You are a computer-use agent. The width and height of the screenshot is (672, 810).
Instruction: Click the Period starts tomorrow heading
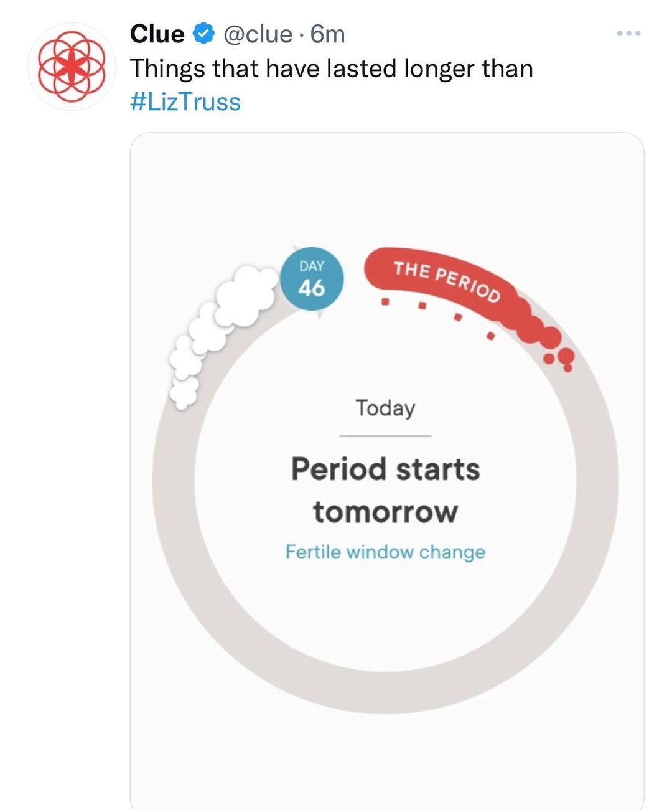[x=385, y=469]
